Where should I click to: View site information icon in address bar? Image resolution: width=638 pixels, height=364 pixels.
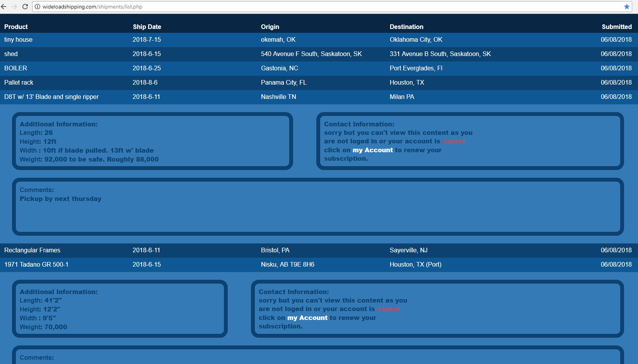coord(38,7)
